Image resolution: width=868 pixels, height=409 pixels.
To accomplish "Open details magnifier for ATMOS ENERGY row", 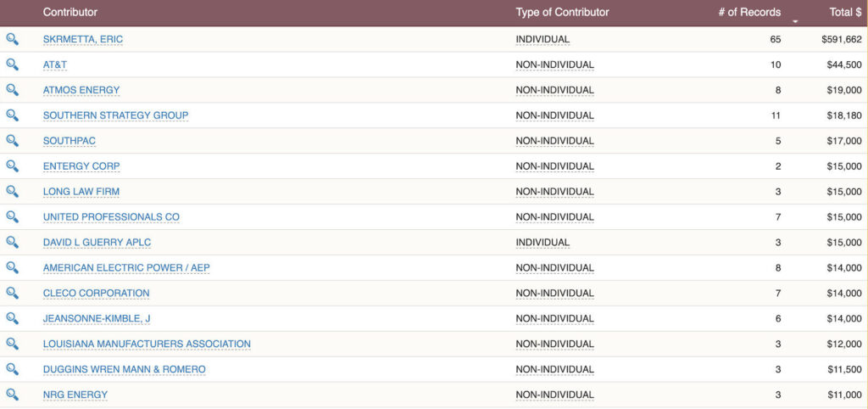I will [12, 90].
